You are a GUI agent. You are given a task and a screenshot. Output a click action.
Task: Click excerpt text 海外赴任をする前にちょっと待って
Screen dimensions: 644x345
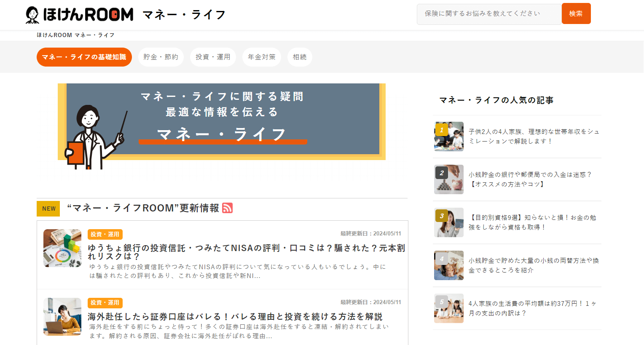click(239, 331)
